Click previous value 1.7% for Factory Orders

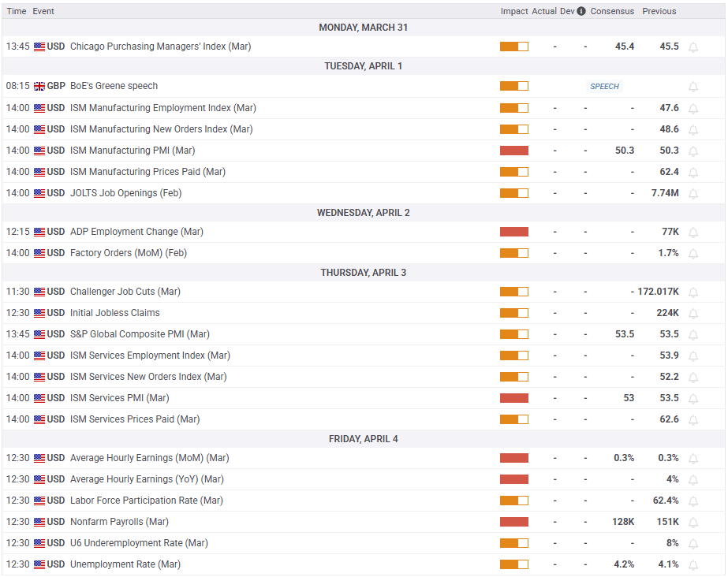point(669,253)
